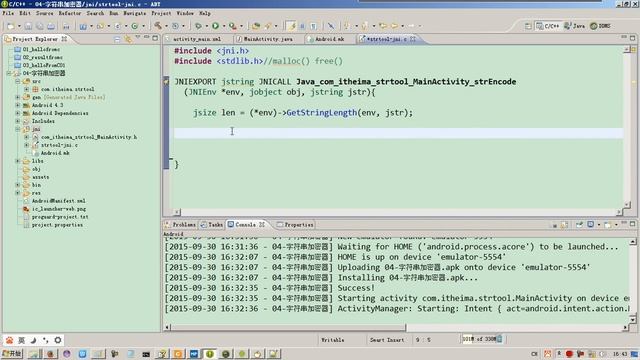This screenshot has height=360, width=640.
Task: Click the Windows Start button
Action: (x=12, y=353)
